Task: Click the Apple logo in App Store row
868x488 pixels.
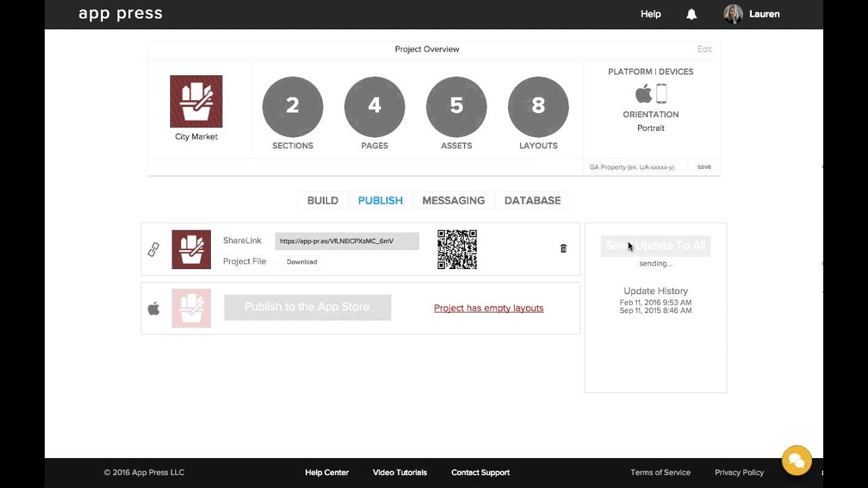Action: (154, 309)
